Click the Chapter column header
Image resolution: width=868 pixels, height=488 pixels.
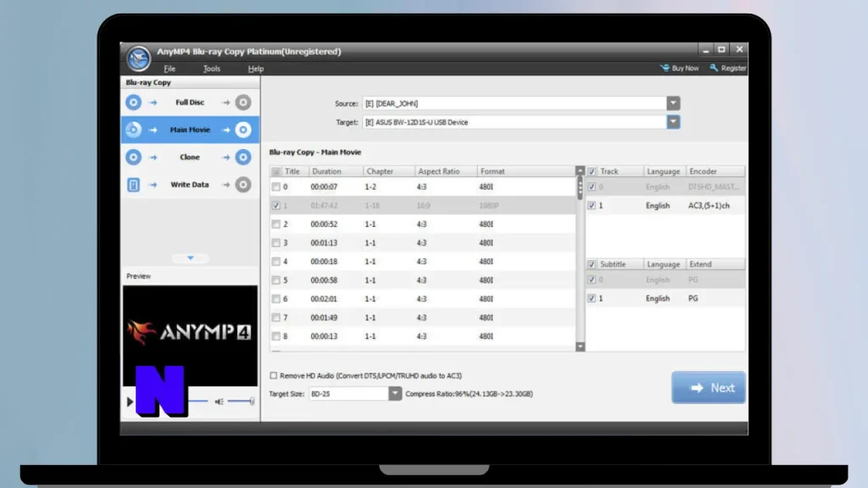click(x=388, y=171)
